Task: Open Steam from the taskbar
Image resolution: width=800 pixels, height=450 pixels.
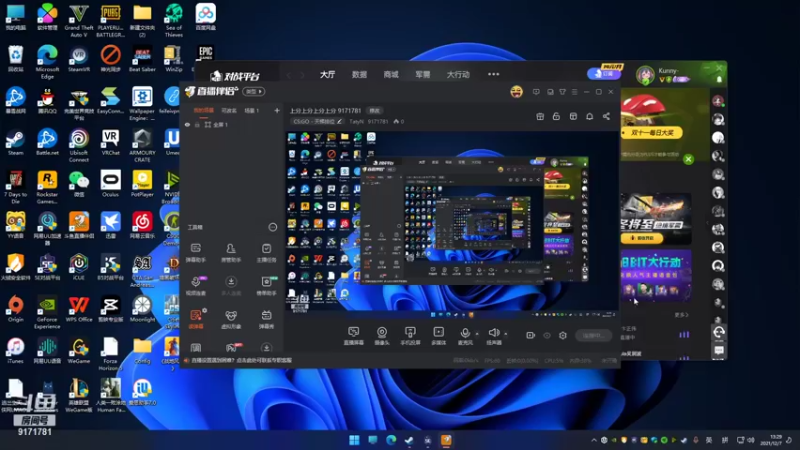Action: point(409,440)
